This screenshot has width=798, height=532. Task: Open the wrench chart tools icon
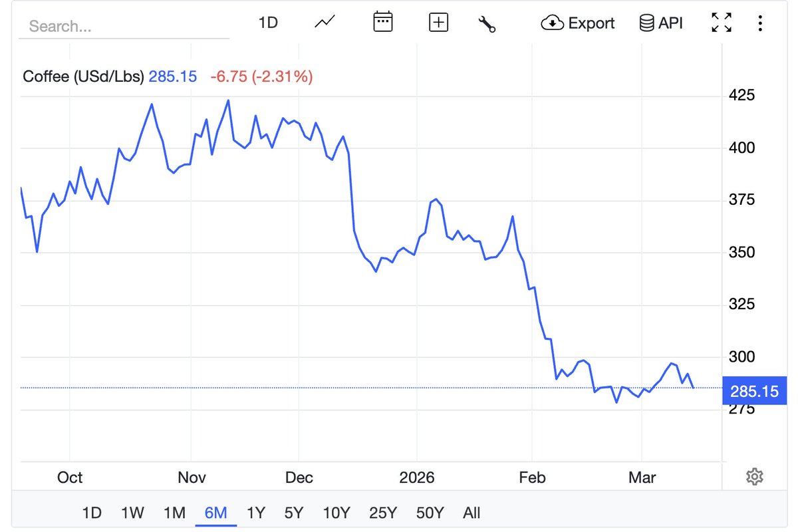click(x=487, y=24)
